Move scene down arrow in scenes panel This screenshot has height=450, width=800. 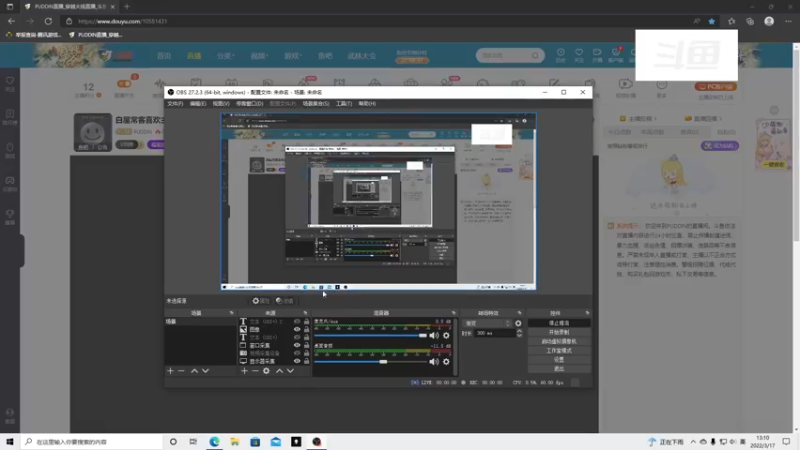point(206,371)
